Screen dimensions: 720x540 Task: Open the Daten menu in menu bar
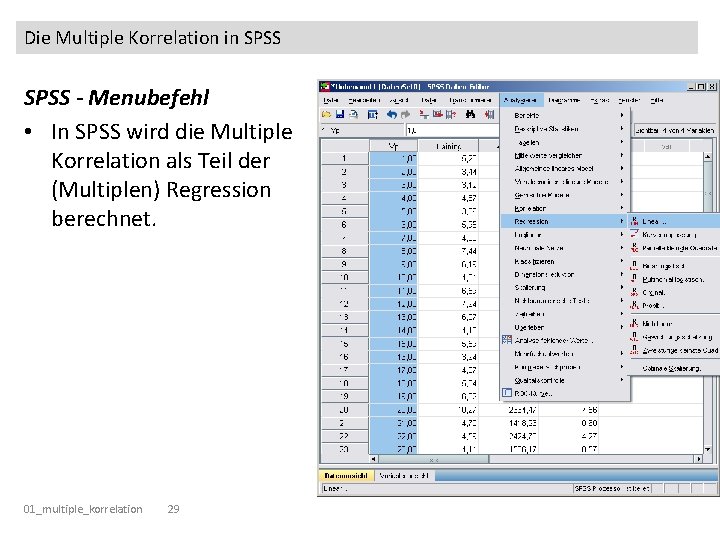[428, 100]
